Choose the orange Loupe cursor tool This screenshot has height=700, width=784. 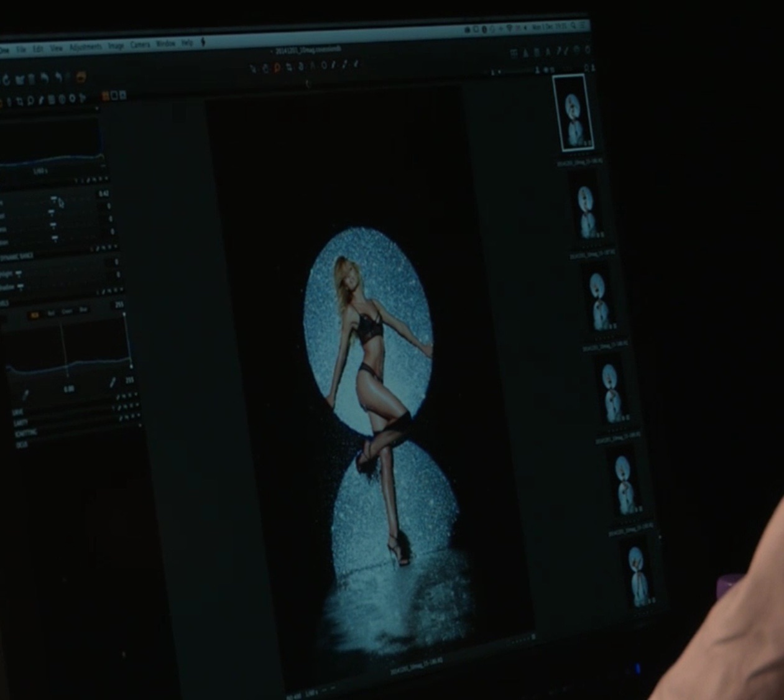coord(278,68)
